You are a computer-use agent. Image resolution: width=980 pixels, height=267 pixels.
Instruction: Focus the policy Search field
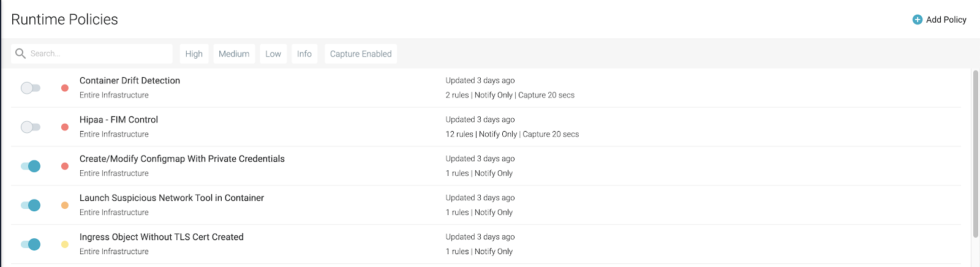coord(92,54)
